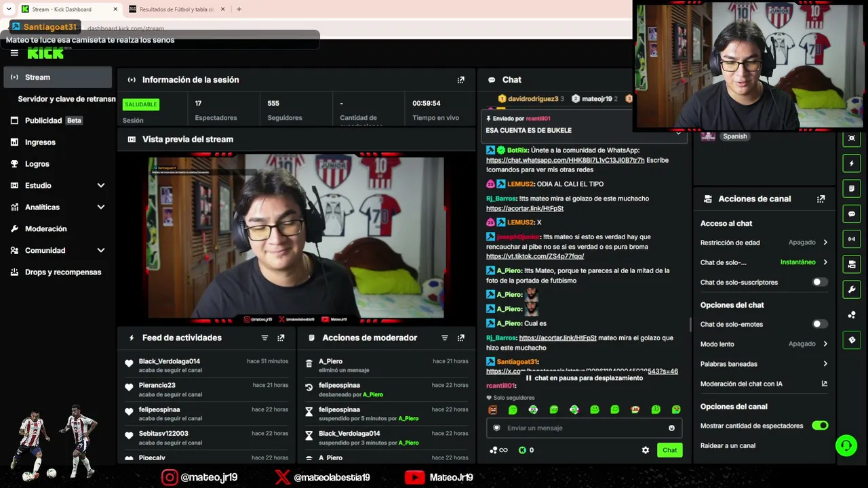Viewport: 868px width, 488px height.
Task: Click the stream preview video thumbnail
Action: click(x=296, y=238)
